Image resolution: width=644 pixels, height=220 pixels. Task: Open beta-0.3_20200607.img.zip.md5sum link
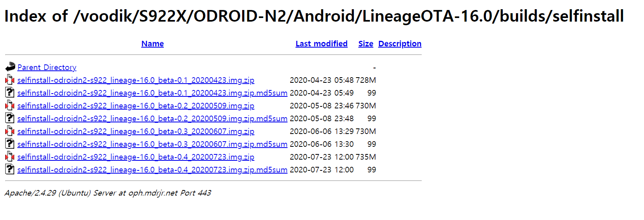[152, 144]
